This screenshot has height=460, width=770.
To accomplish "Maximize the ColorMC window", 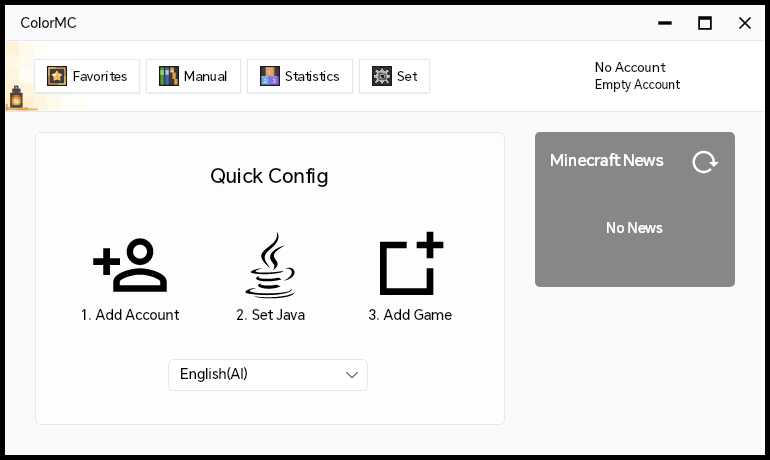I will 705,23.
